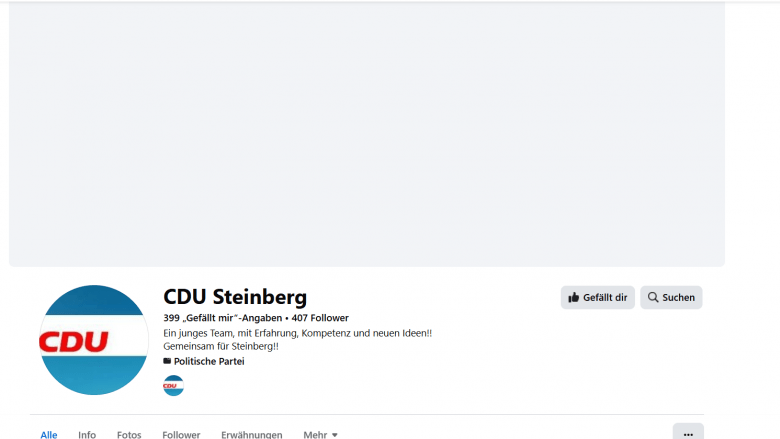Open the Info tab
The height and width of the screenshot is (439, 780).
[x=87, y=435]
